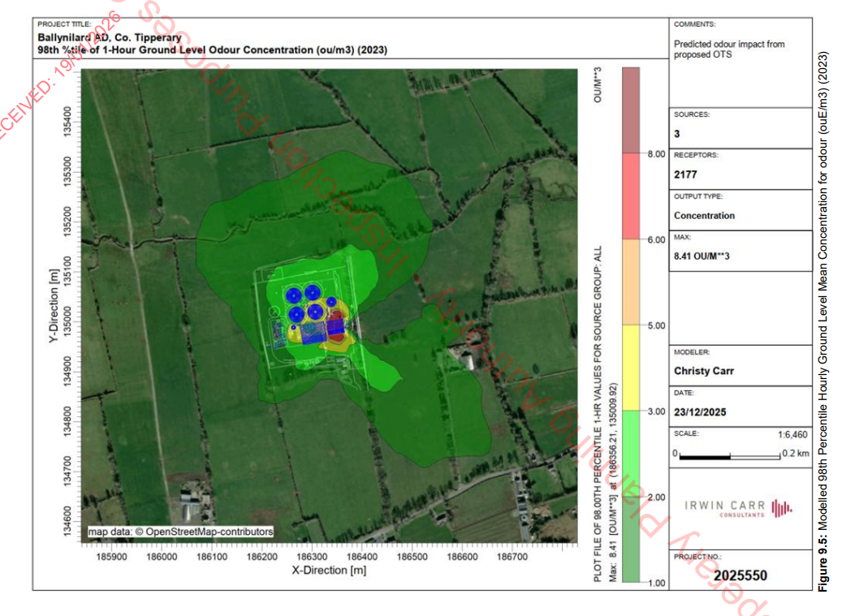Select the green legend band near 2.00
The width and height of the screenshot is (855, 616).
pyautogui.click(x=630, y=497)
